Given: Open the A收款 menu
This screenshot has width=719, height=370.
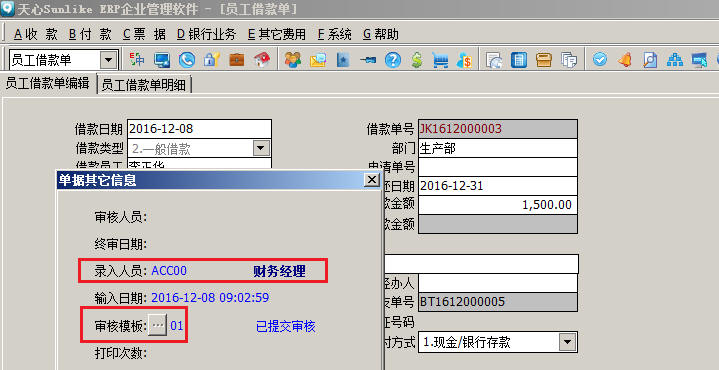Looking at the screenshot, I should 36,34.
